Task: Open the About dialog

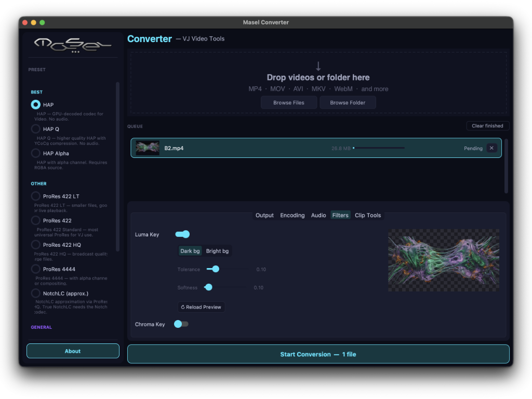Action: (73, 351)
